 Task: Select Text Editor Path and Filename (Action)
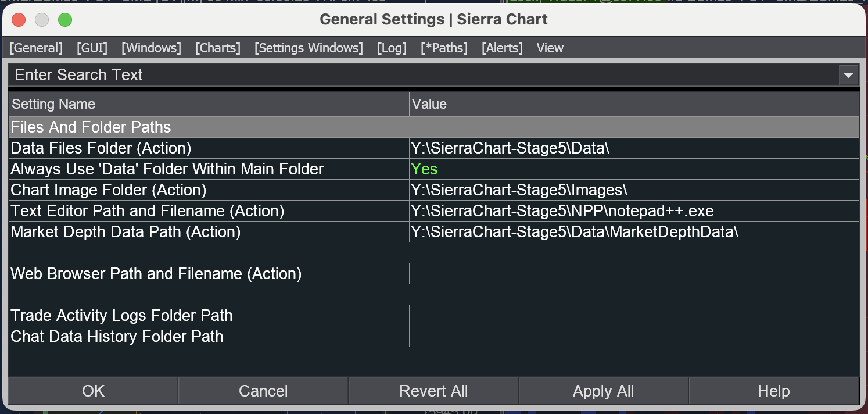(209, 211)
